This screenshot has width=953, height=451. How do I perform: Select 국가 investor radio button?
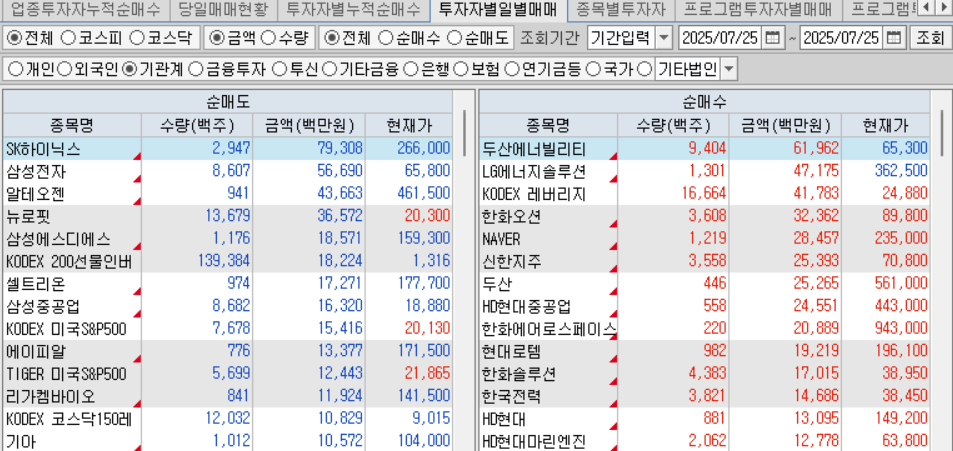click(x=593, y=69)
